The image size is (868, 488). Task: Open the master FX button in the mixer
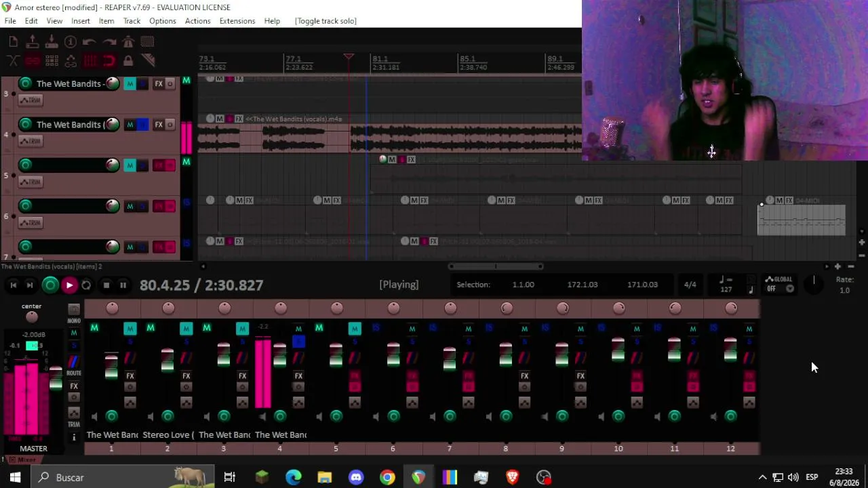point(74,386)
